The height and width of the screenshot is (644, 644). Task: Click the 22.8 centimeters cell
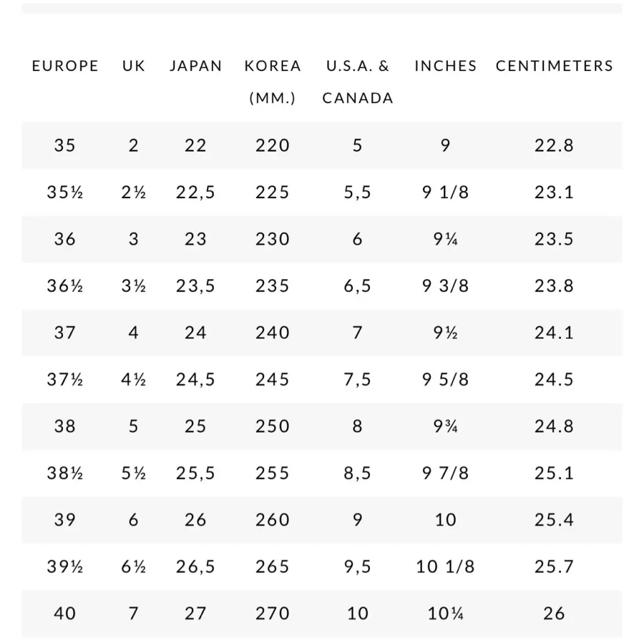pos(554,145)
